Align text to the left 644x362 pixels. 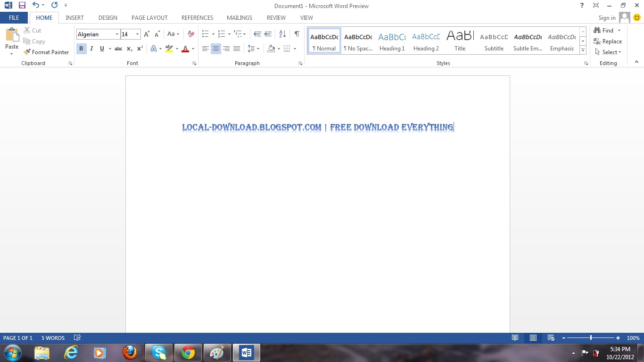click(x=206, y=49)
